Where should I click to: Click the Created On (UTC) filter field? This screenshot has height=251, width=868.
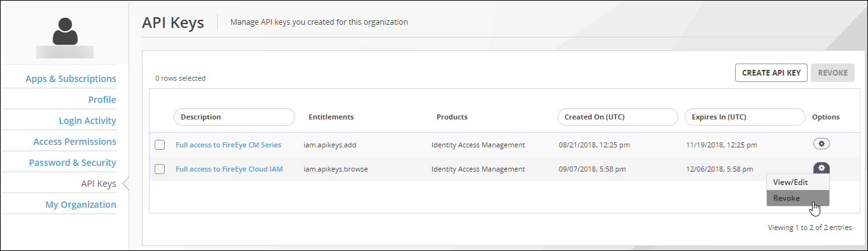point(617,117)
